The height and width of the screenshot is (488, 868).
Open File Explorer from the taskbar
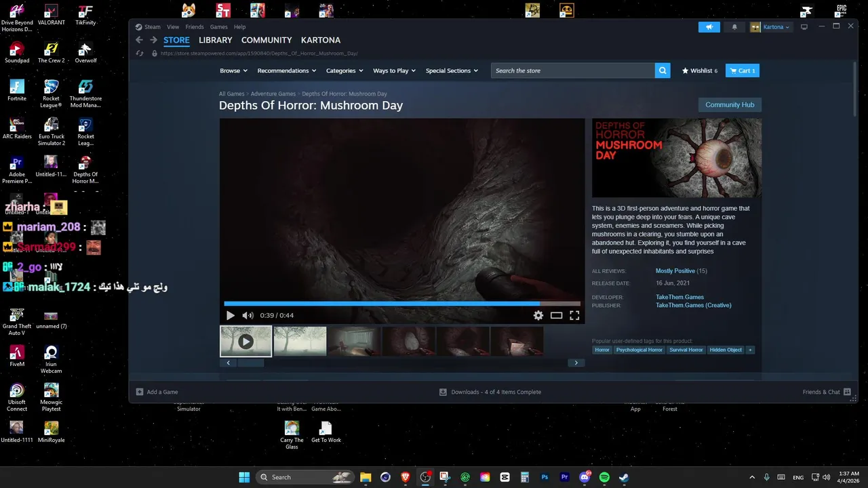pos(366,477)
